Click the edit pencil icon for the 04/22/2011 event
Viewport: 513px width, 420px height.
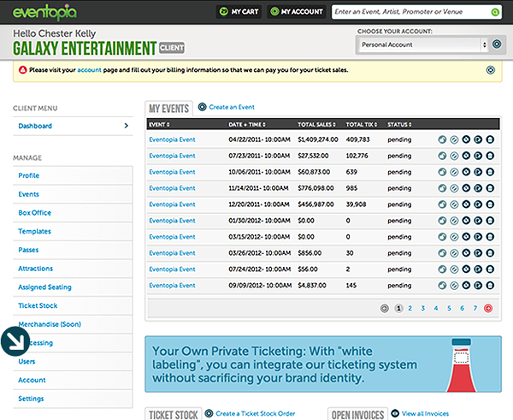(x=454, y=139)
